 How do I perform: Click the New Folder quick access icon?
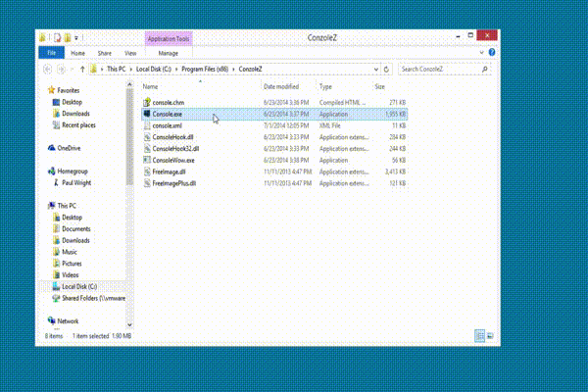click(68, 37)
